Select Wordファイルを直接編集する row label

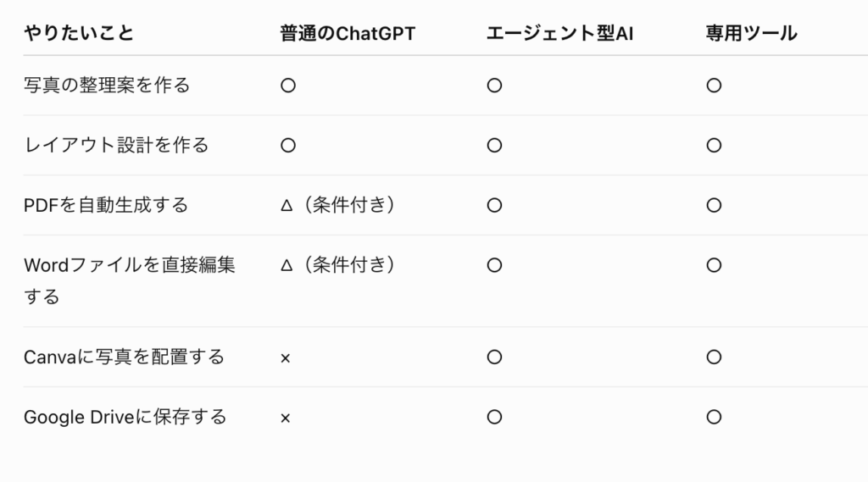[130, 280]
